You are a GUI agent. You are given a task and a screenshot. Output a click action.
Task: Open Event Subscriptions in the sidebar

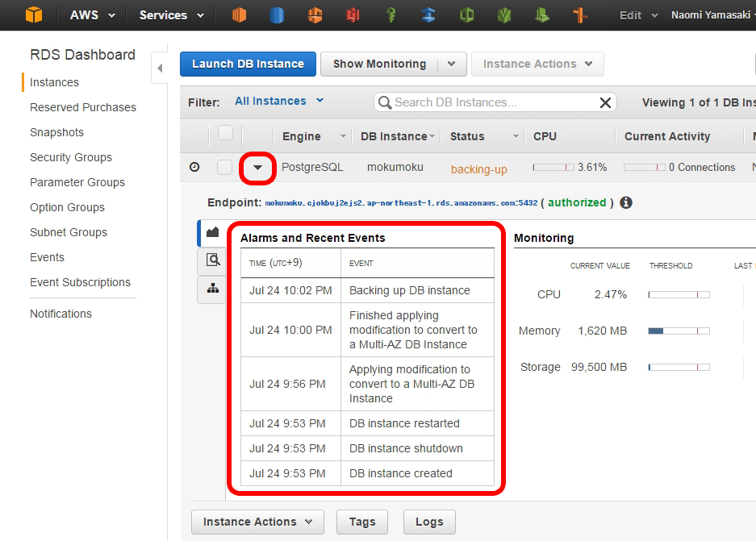(80, 283)
